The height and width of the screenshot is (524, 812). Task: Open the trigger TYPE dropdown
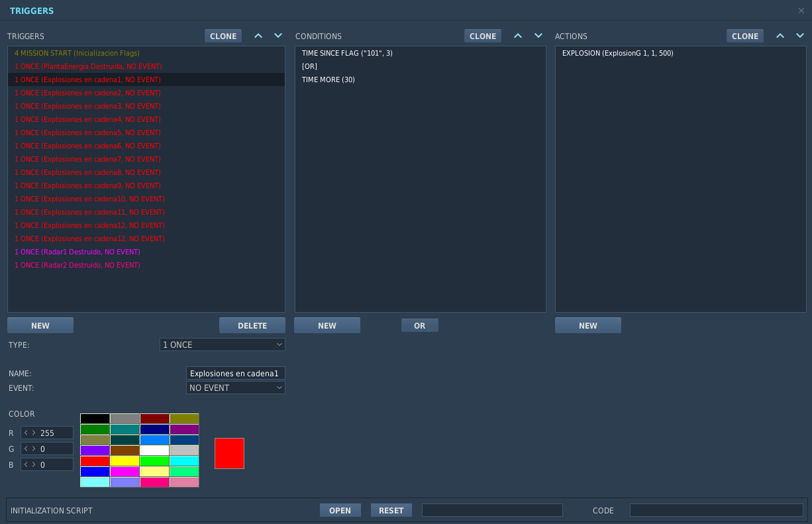(x=223, y=344)
